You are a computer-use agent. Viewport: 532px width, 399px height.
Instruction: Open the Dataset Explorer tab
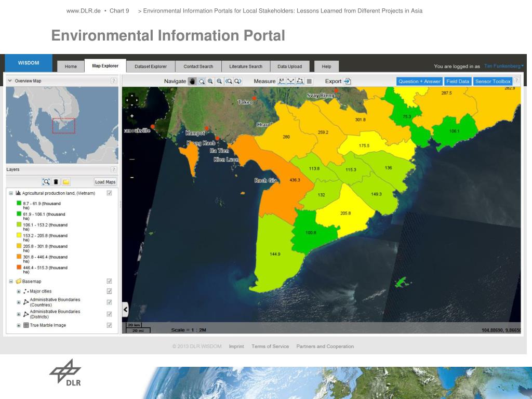151,66
